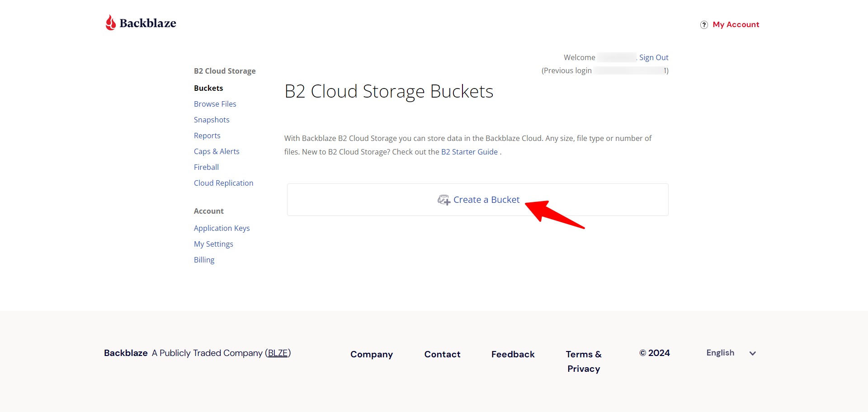Open Terms & Privacy footer link
The width and height of the screenshot is (868, 412).
[584, 361]
